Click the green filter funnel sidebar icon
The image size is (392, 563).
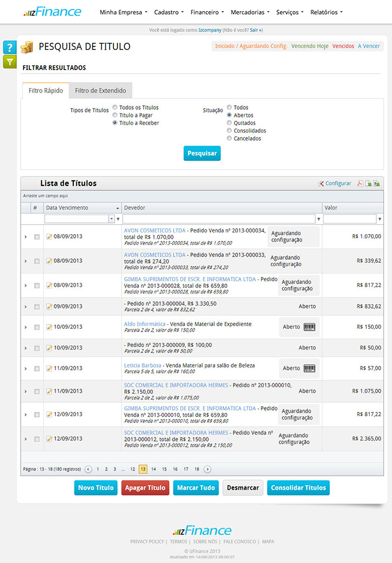10,62
